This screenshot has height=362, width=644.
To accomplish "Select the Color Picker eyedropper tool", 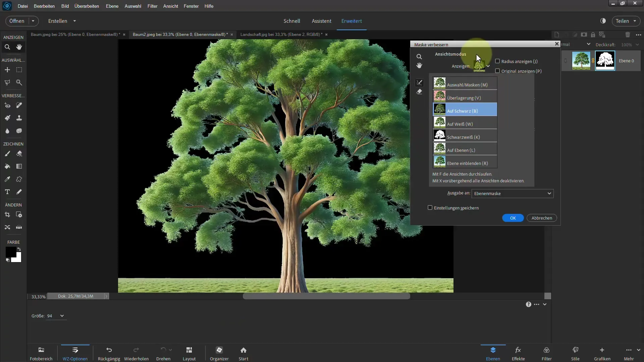I will 7,179.
